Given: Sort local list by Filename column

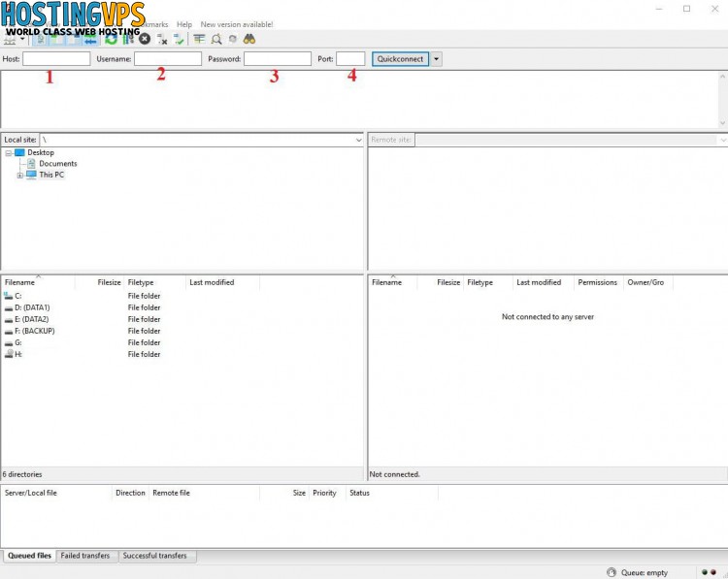Looking at the screenshot, I should point(38,282).
